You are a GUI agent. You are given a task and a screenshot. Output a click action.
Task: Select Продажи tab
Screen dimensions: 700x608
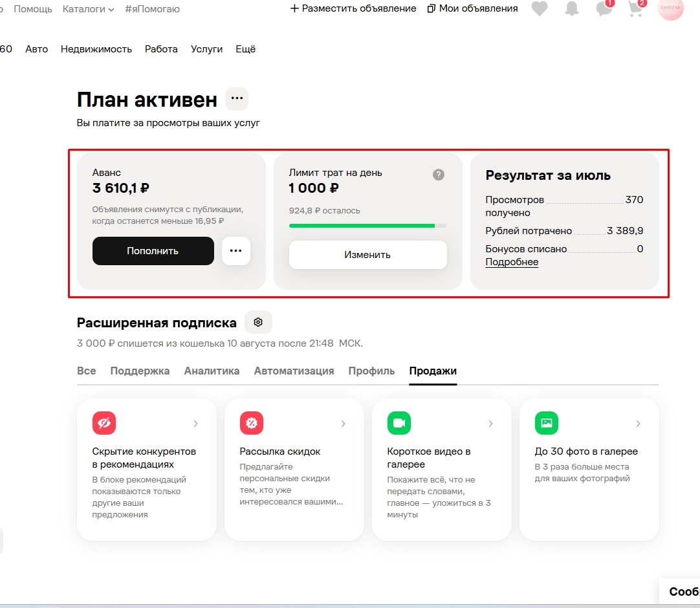click(433, 371)
